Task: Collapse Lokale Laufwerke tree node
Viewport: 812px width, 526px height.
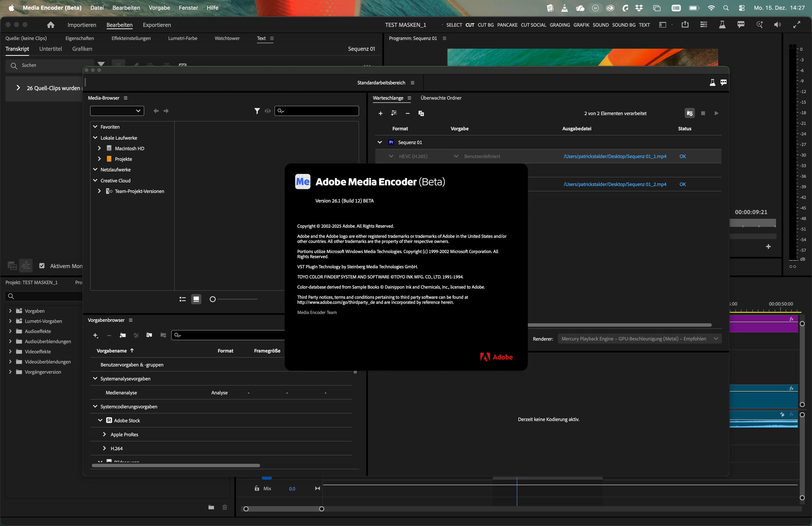Action: (95, 138)
